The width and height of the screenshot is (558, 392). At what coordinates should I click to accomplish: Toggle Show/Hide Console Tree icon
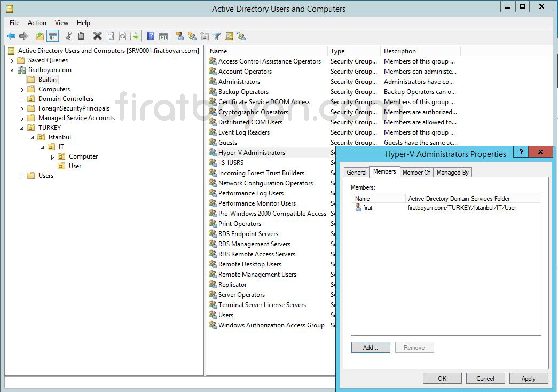[x=53, y=36]
